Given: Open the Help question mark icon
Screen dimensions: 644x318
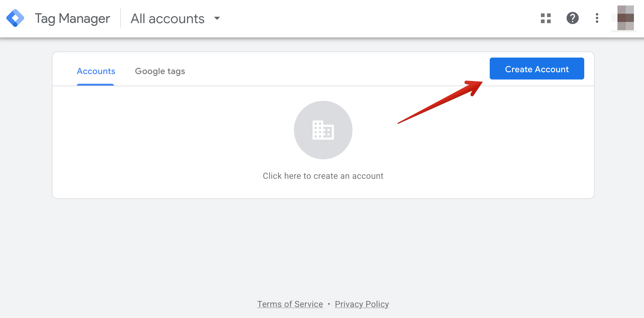Looking at the screenshot, I should click(573, 18).
